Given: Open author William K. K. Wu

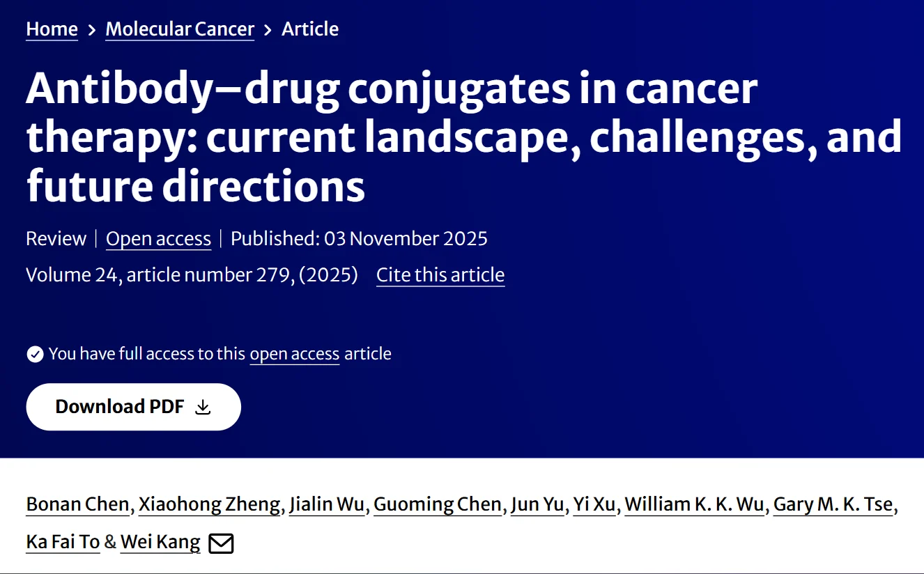Looking at the screenshot, I should click(694, 504).
